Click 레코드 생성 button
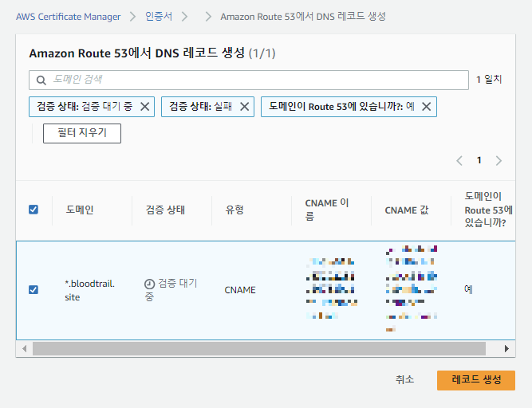This screenshot has height=408, width=532. coord(476,380)
